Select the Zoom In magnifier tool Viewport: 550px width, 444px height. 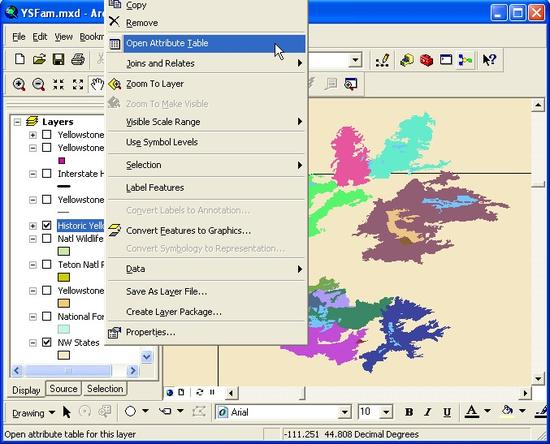tap(19, 85)
